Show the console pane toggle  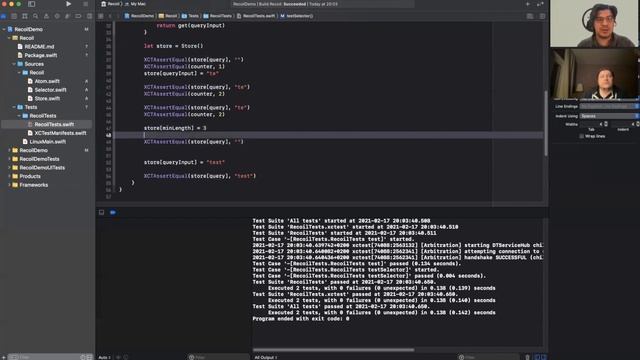pos(543,357)
